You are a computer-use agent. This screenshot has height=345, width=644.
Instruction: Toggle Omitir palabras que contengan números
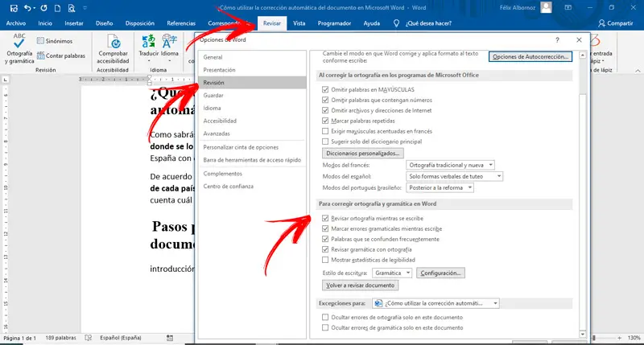(325, 100)
